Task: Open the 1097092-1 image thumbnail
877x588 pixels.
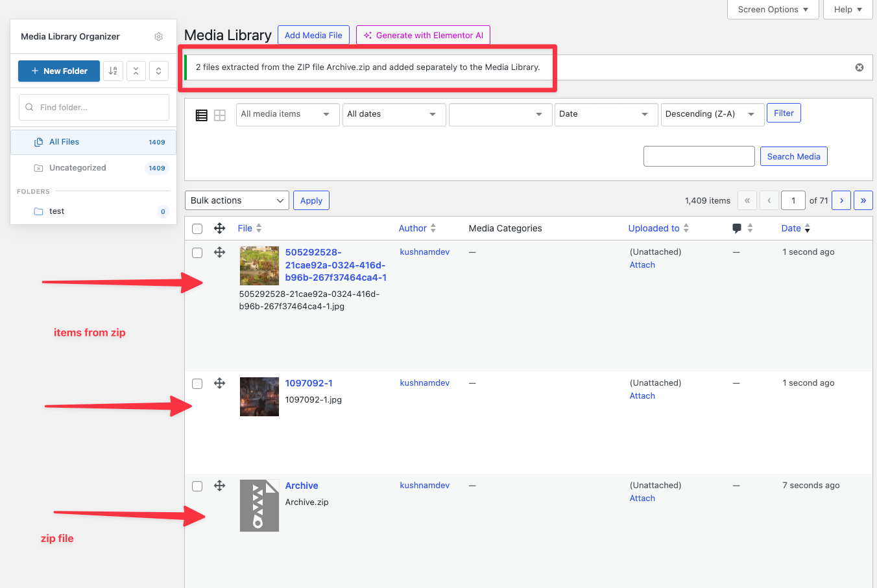Action: 259,396
